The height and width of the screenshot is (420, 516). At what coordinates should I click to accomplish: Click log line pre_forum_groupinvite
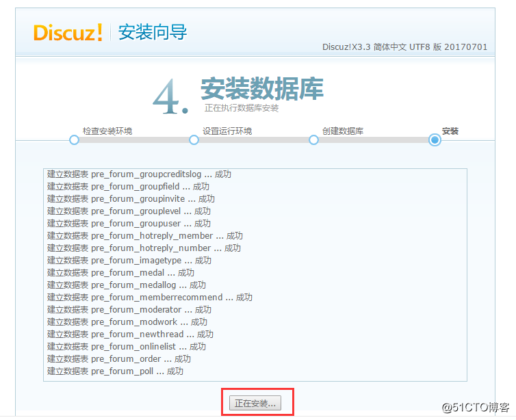click(131, 199)
